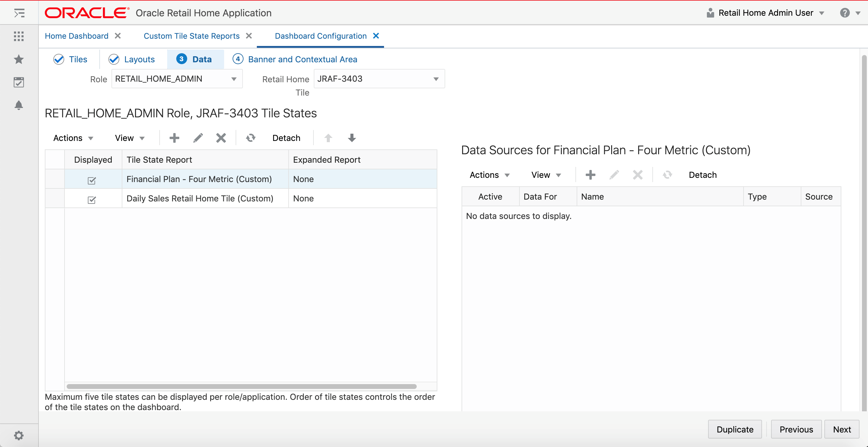This screenshot has height=447, width=868.
Task: Open help via the question mark icon
Action: (x=844, y=13)
